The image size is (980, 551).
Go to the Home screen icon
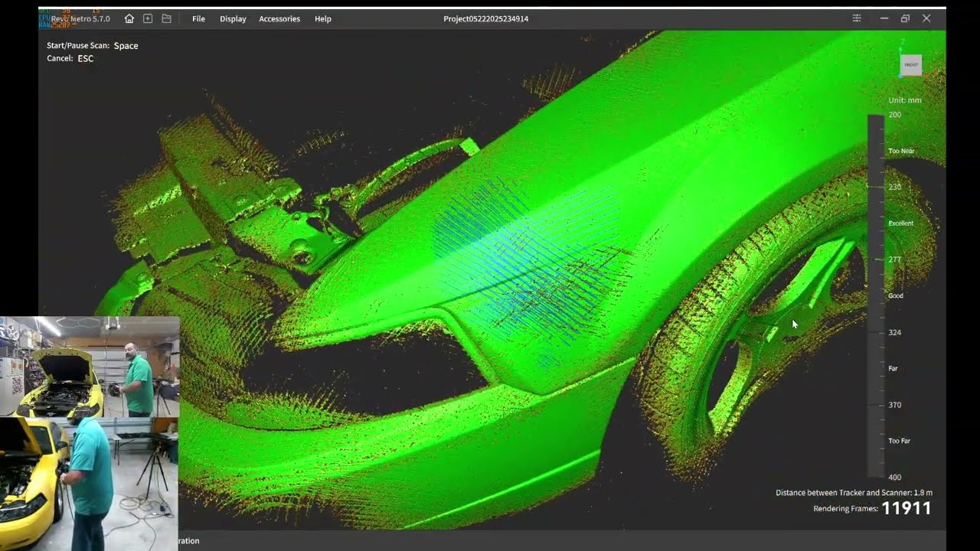click(129, 18)
